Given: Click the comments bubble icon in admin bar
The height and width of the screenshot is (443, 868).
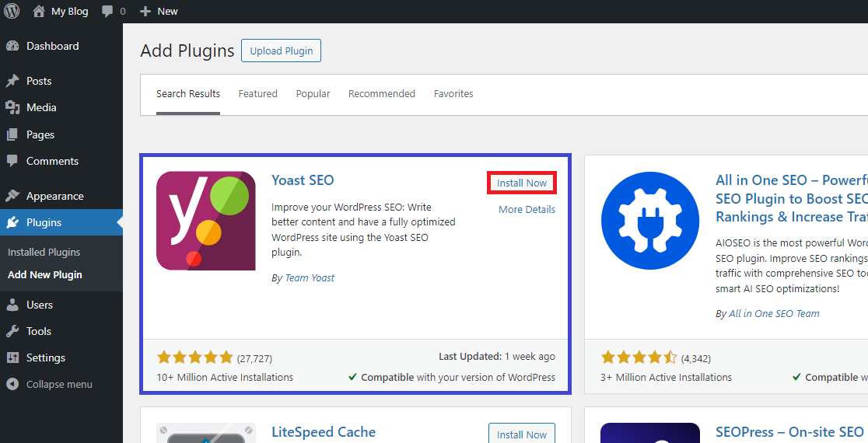Looking at the screenshot, I should click(x=107, y=11).
